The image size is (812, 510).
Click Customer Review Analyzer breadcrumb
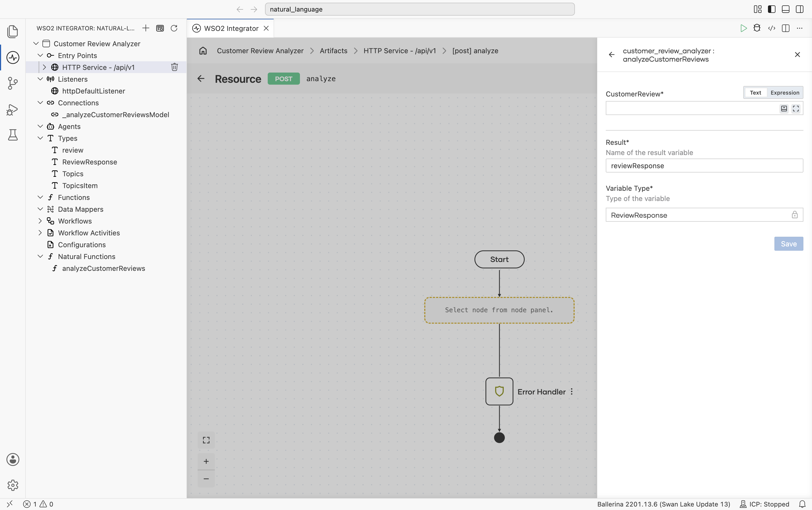pos(260,51)
